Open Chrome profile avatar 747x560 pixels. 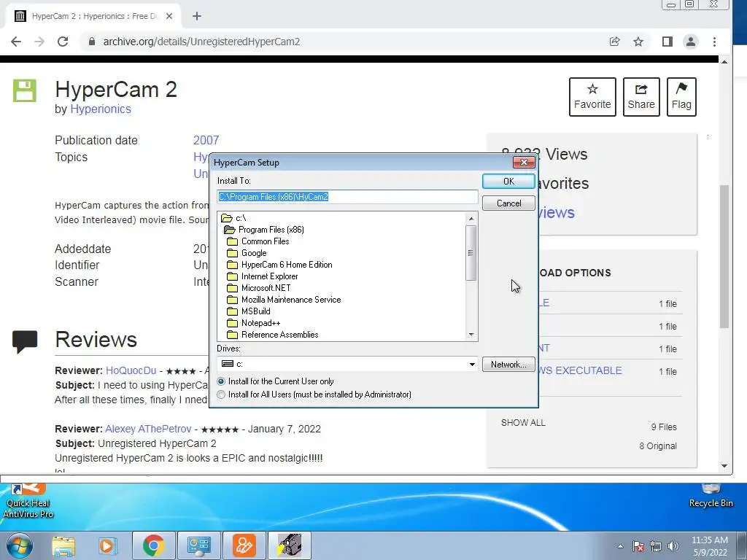[690, 42]
